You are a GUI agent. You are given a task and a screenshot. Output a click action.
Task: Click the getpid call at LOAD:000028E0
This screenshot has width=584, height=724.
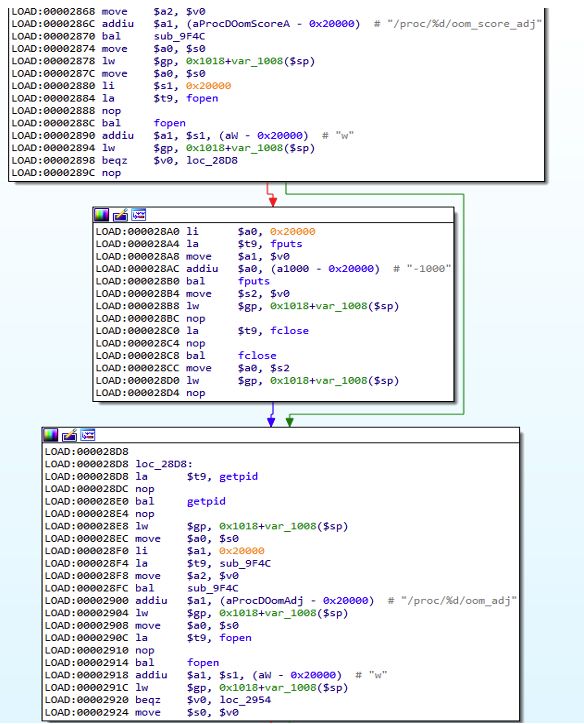point(206,501)
